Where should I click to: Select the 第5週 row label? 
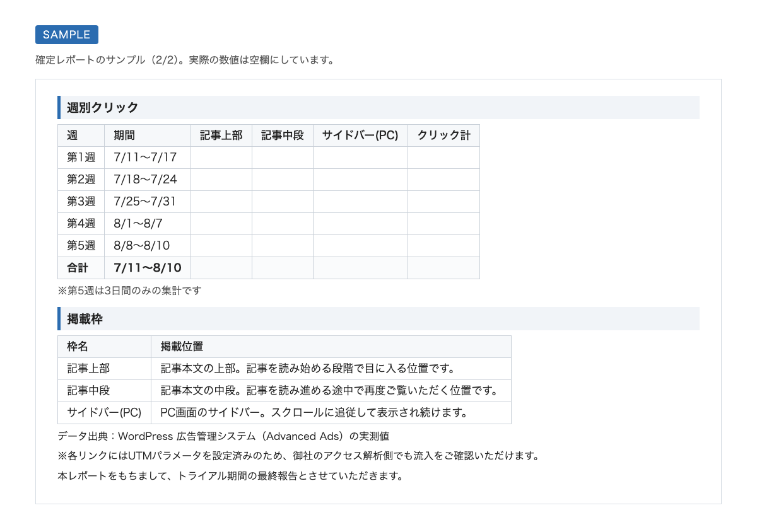tap(81, 246)
